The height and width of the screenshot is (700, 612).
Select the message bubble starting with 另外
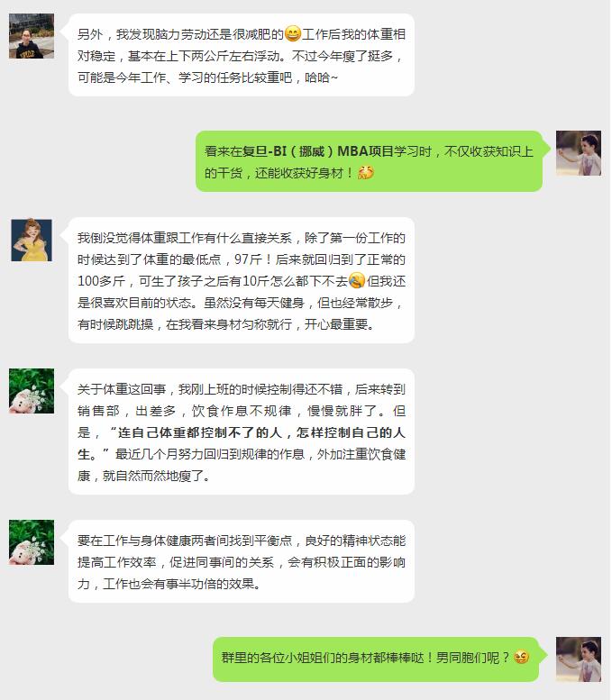tap(242, 55)
